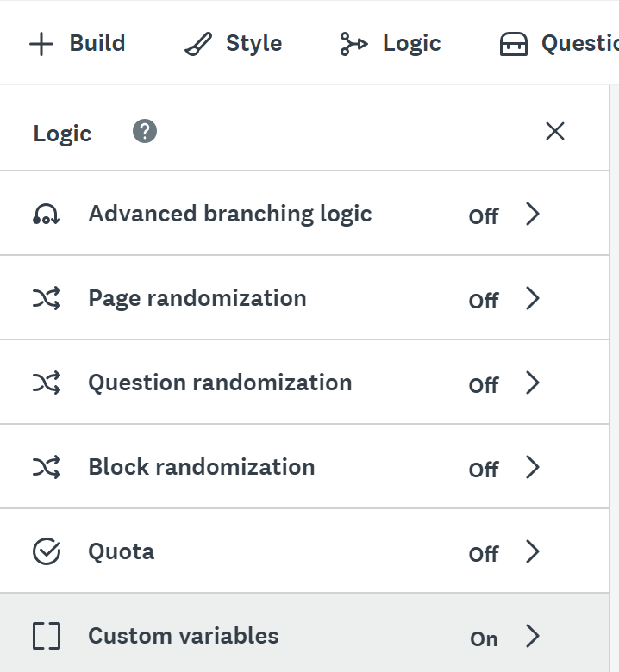Switch to the Style tab
The image size is (619, 672).
[253, 43]
